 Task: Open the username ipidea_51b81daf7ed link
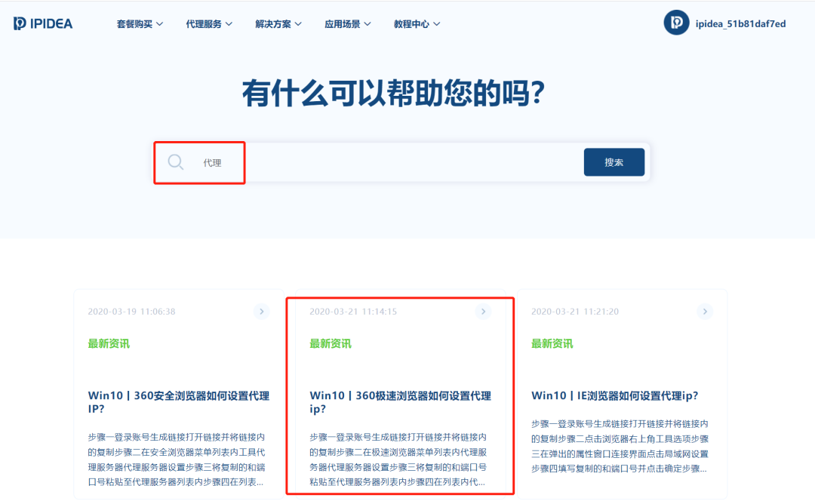point(741,24)
